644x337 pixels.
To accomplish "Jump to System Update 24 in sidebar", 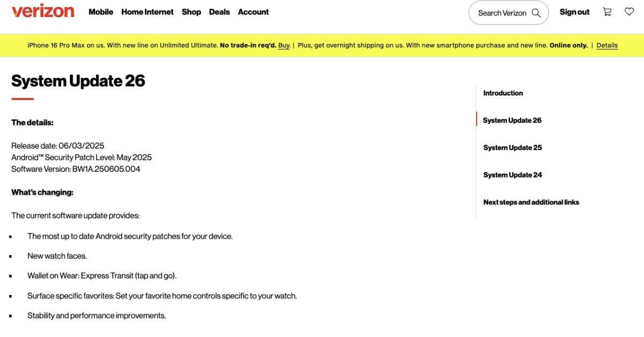I will (x=513, y=175).
